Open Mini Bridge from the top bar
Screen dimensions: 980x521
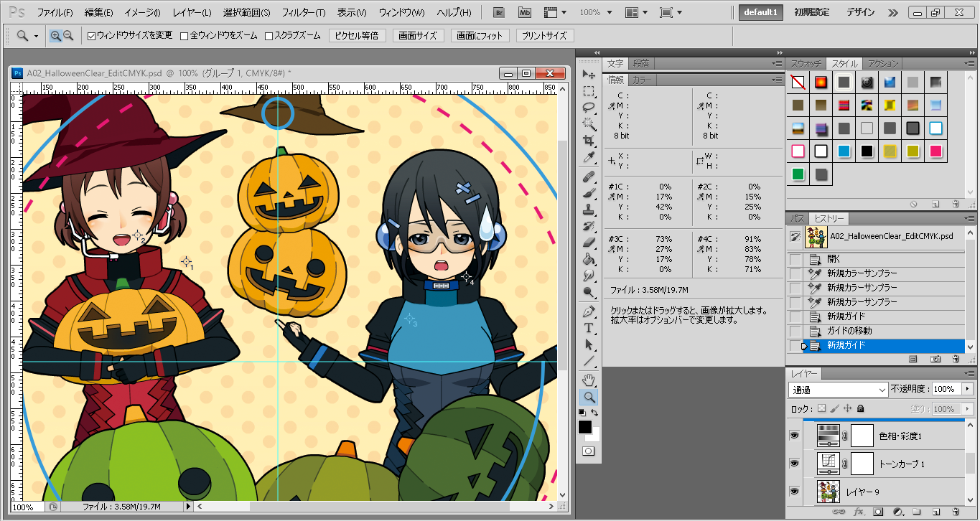[x=525, y=12]
